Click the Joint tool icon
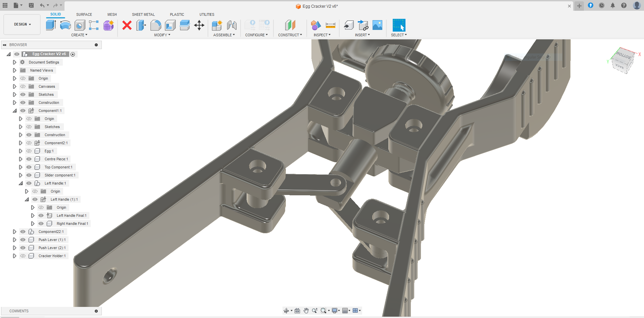Viewport: 644px width, 318px height. pyautogui.click(x=231, y=25)
